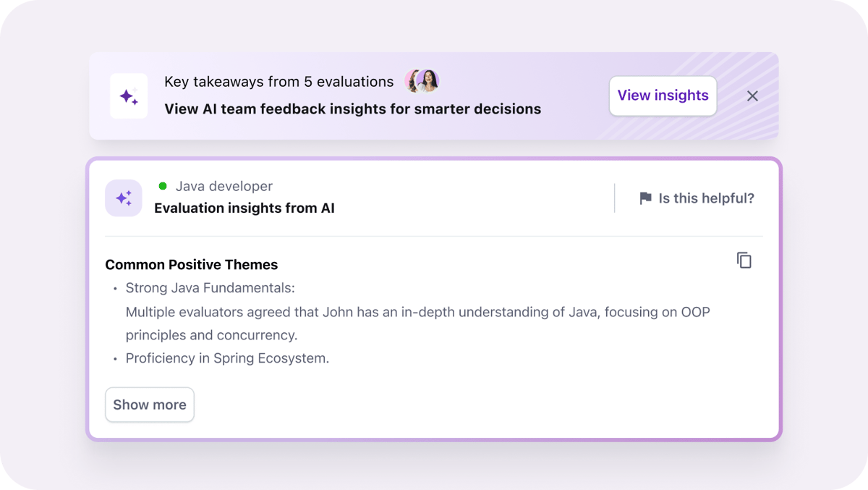The height and width of the screenshot is (490, 868).
Task: Copy insights with the copy icon
Action: (x=744, y=261)
